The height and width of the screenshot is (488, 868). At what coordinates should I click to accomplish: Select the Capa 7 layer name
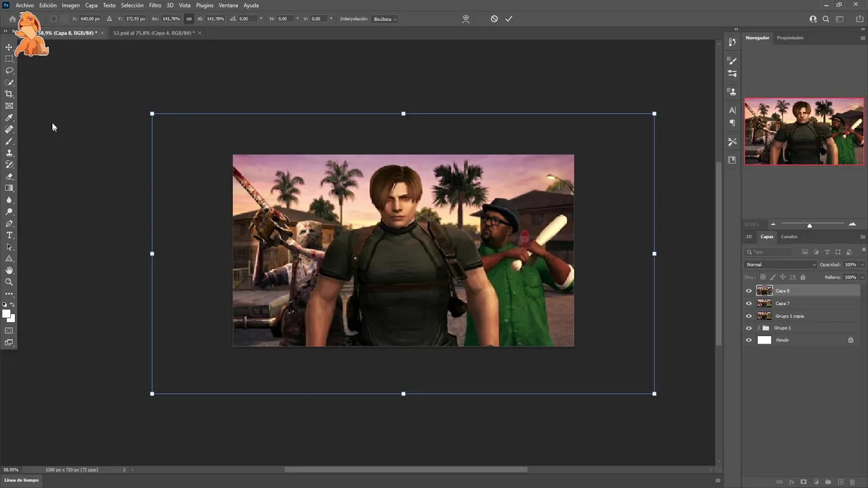[783, 304]
